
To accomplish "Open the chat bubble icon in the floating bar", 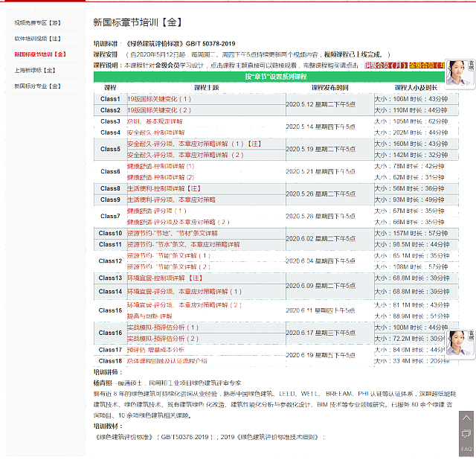I will 466,434.
